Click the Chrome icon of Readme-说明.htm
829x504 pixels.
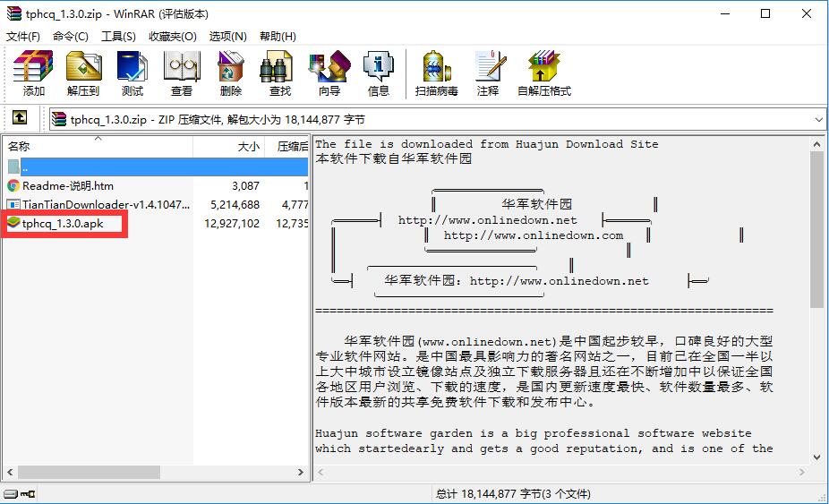[x=13, y=185]
